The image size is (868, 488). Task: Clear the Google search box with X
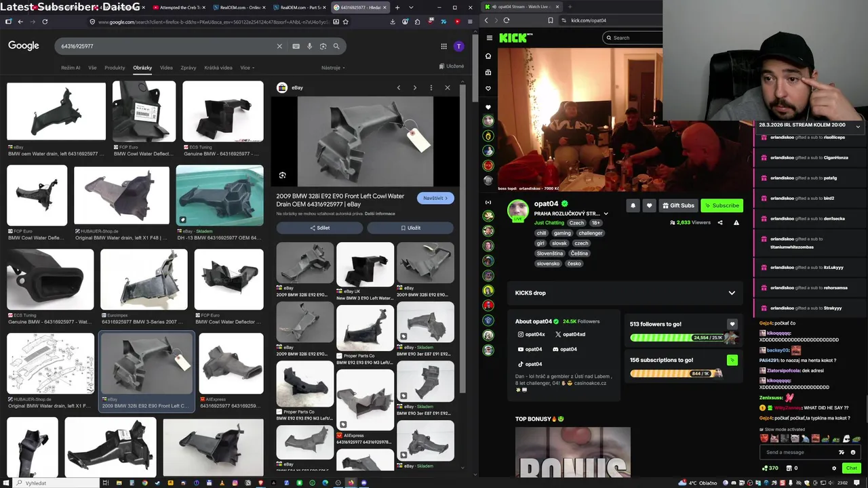point(279,46)
